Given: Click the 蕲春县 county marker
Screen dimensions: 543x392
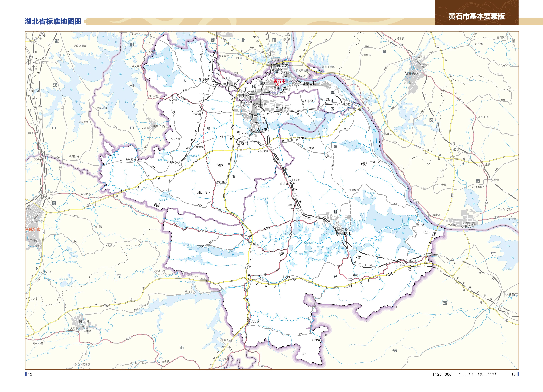Looking at the screenshot, I should 417,73.
